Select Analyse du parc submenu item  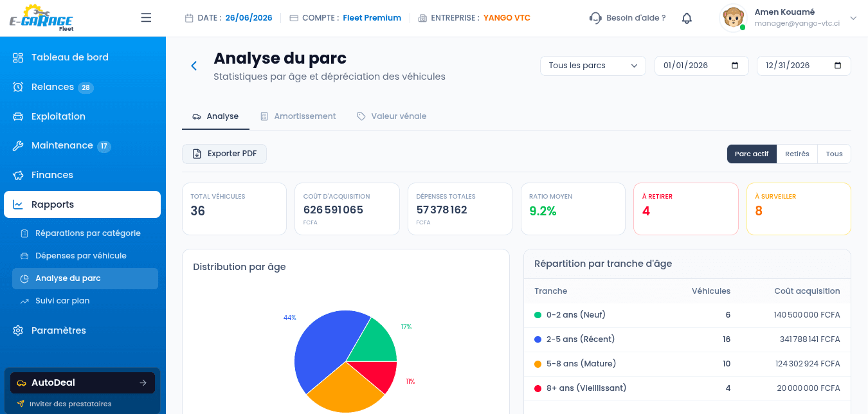pyautogui.click(x=85, y=278)
